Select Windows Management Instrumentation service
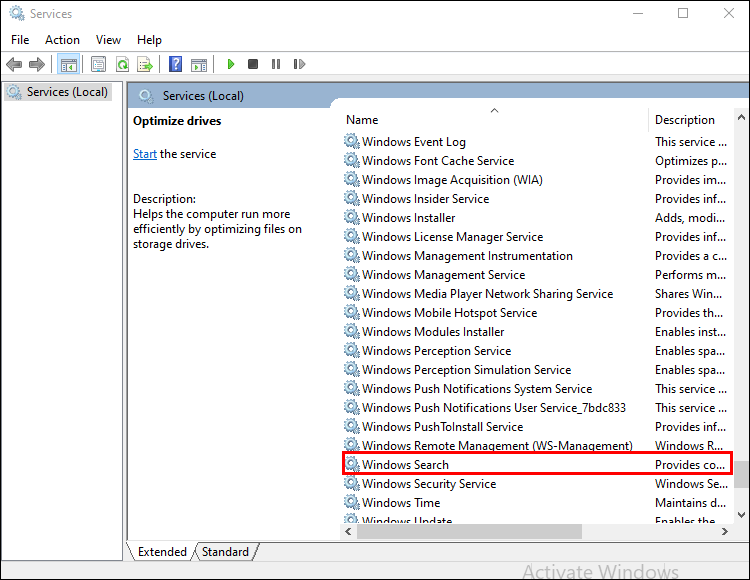The width and height of the screenshot is (750, 580). coord(467,256)
